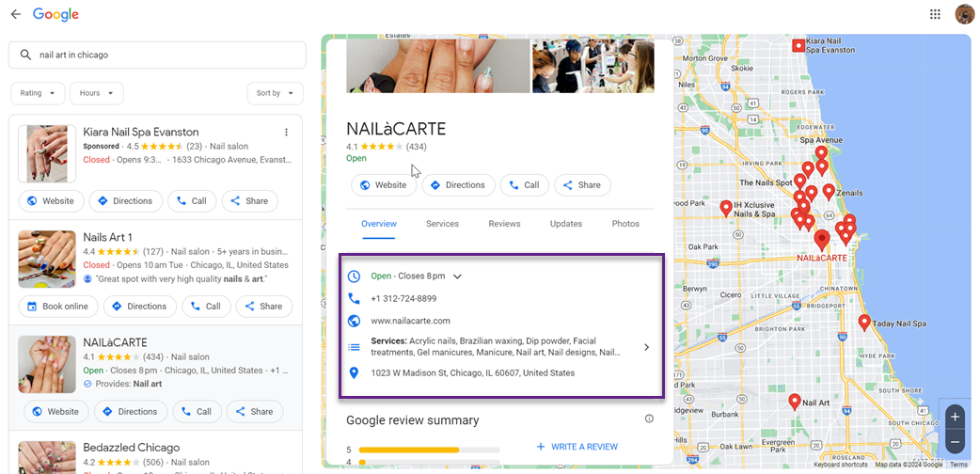Share NAILàCARTE list result
This screenshot has height=474, width=980.
click(255, 412)
